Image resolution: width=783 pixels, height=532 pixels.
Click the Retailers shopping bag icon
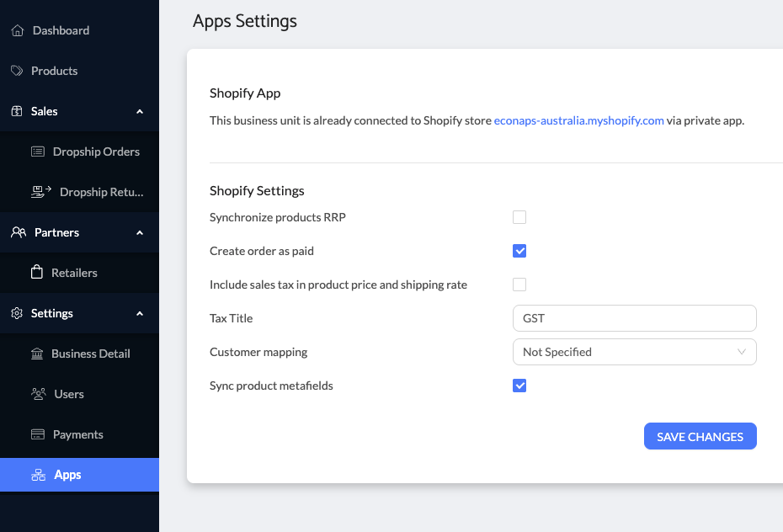(37, 273)
